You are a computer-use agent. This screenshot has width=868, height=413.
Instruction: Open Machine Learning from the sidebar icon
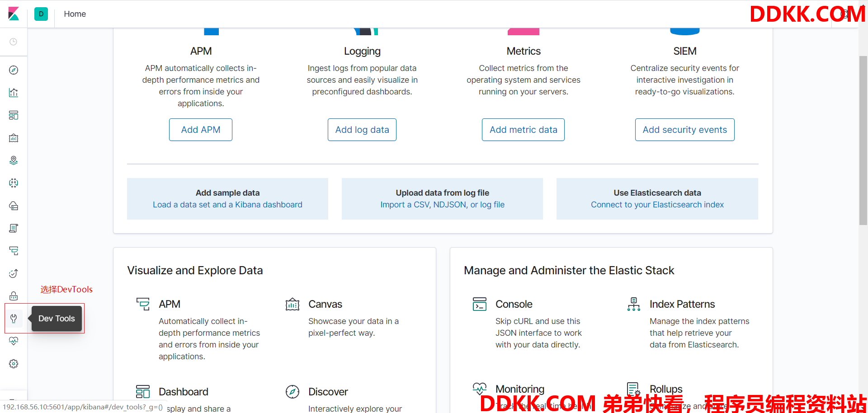(x=14, y=183)
